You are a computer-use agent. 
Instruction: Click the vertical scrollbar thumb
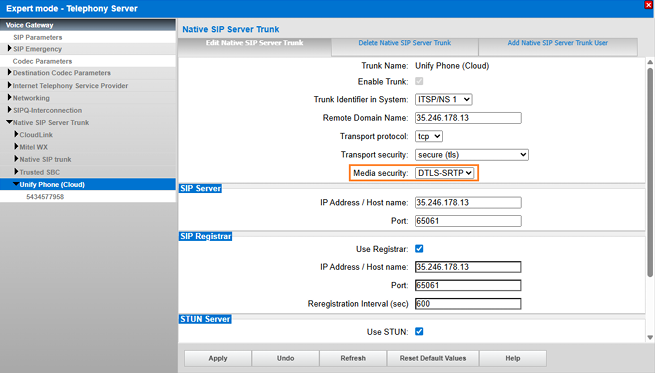click(650, 172)
